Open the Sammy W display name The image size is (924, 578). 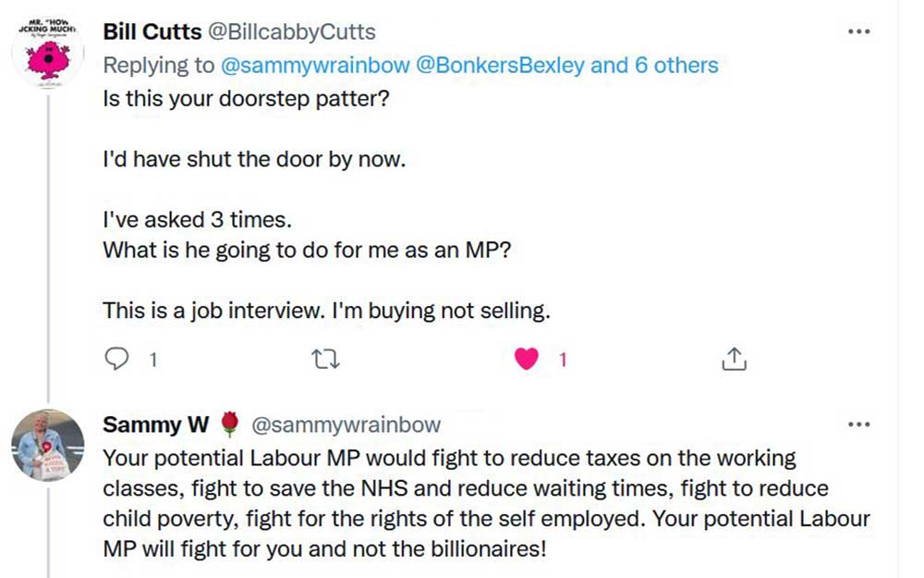tap(155, 424)
